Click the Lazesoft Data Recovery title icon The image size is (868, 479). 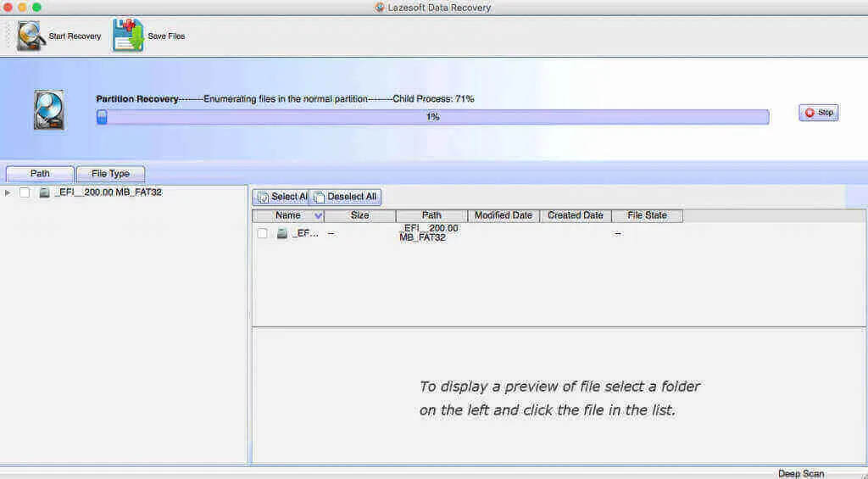(x=380, y=7)
